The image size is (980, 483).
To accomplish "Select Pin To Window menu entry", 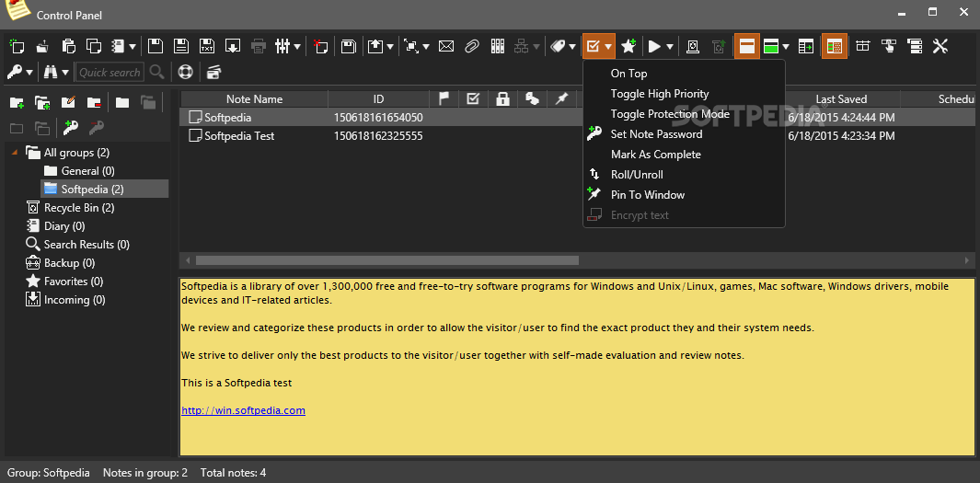I will coord(648,195).
